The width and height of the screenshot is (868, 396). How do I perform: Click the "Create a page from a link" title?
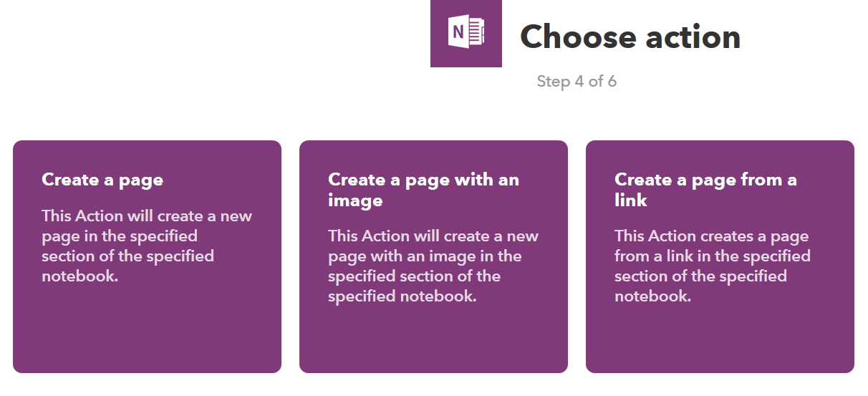pyautogui.click(x=705, y=190)
